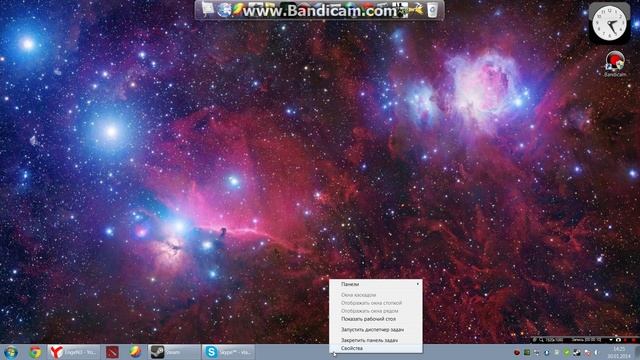Open the Bandicam overlay dropdown arrow
Image resolution: width=640 pixels, height=360 pixels.
[611, 340]
